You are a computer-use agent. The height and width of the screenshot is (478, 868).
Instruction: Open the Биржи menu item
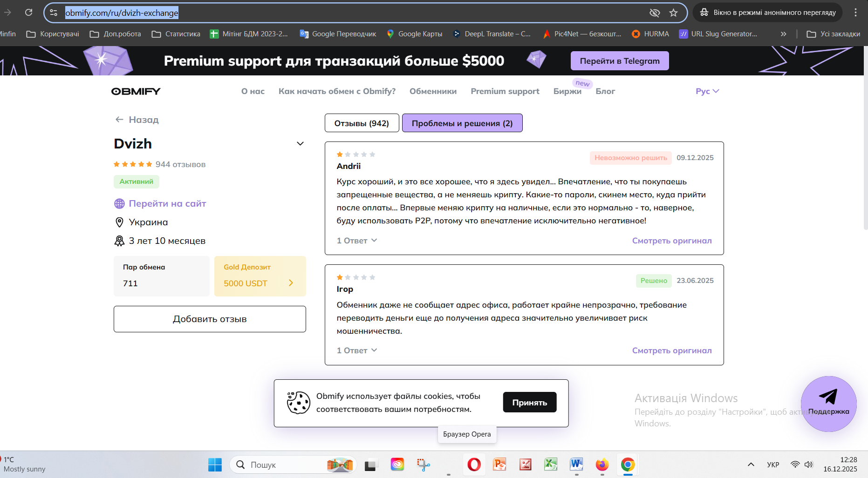pyautogui.click(x=567, y=91)
